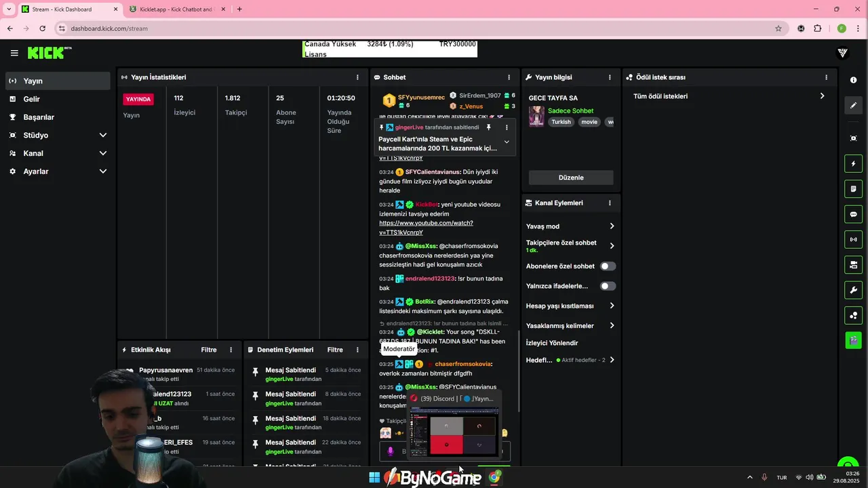Open the Windows Start menu
868x488 pixels.
point(374,478)
